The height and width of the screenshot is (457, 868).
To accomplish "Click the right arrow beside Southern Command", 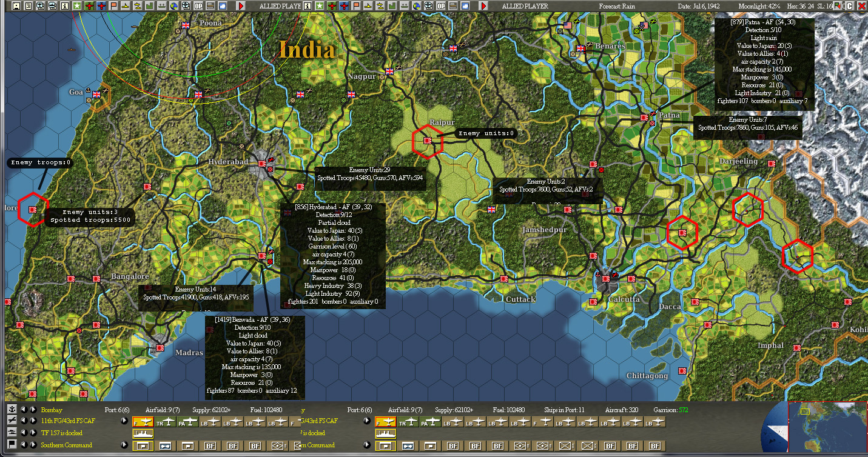I will tap(33, 445).
